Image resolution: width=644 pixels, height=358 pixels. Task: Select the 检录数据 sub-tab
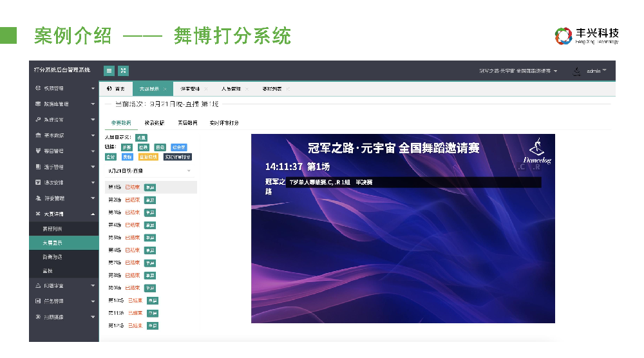(x=155, y=123)
